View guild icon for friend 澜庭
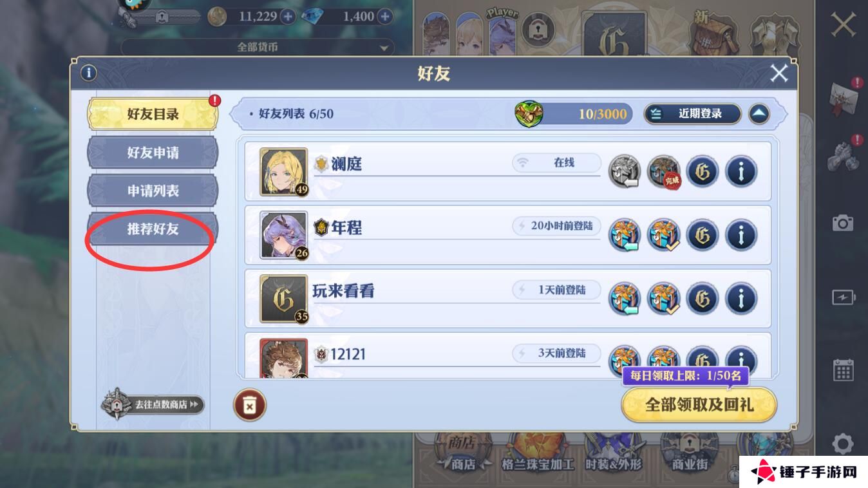Image resolution: width=868 pixels, height=488 pixels. pos(703,171)
